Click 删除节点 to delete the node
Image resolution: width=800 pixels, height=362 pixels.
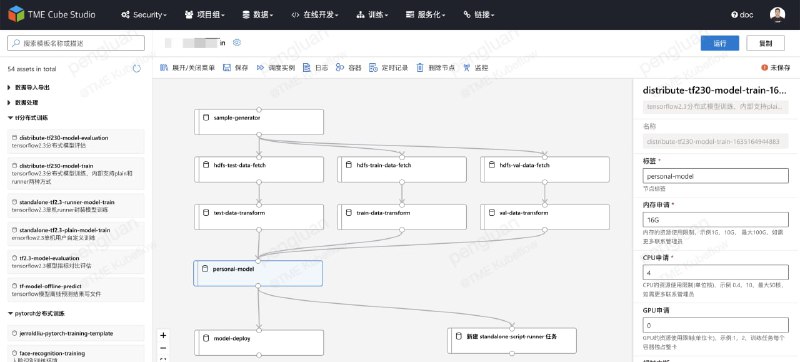coord(435,68)
